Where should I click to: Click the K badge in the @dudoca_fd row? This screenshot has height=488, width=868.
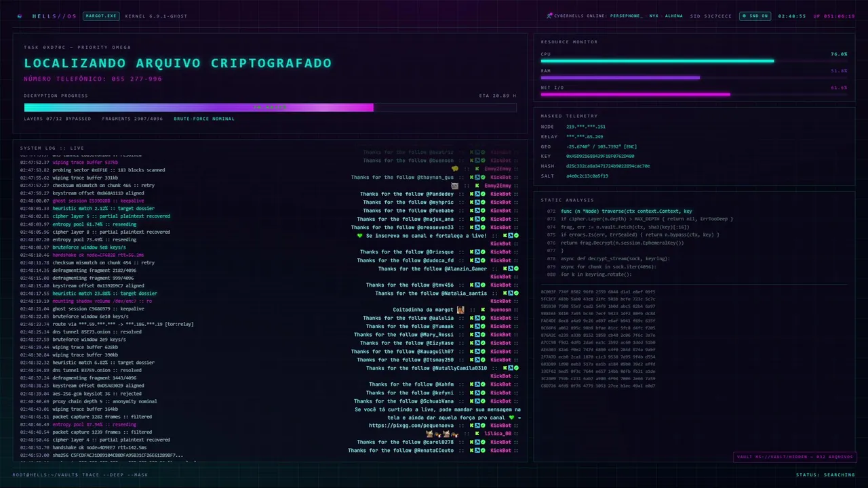pyautogui.click(x=472, y=260)
